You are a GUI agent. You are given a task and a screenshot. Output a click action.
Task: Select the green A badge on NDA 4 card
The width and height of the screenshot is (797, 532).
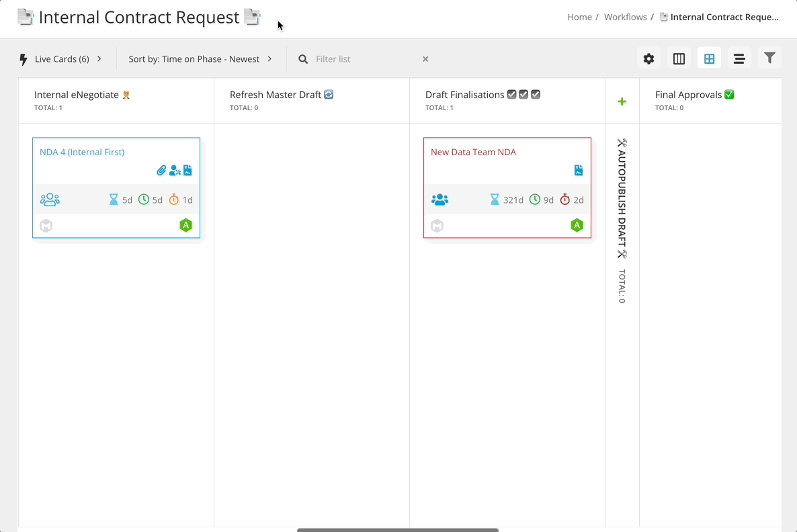pos(185,225)
